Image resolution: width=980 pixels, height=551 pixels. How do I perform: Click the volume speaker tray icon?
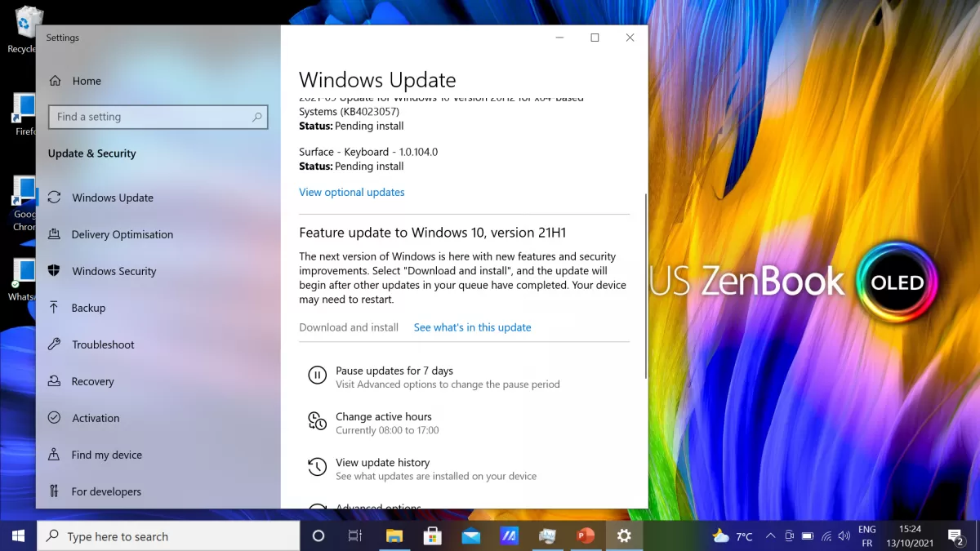pyautogui.click(x=844, y=536)
